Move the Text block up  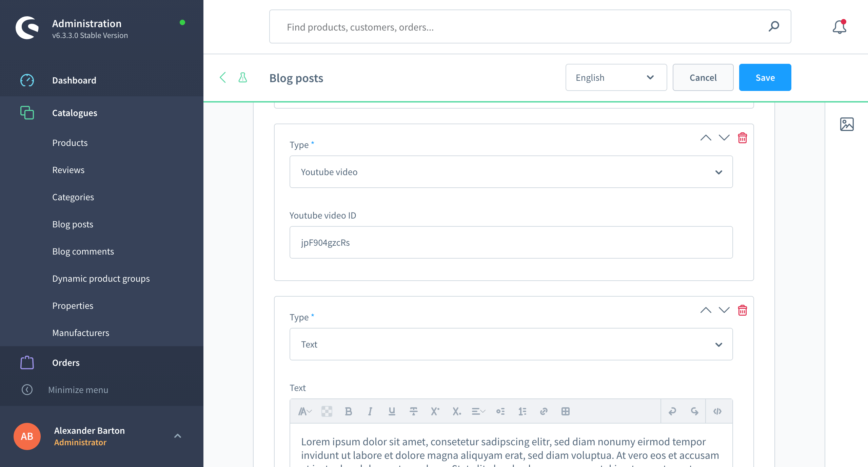pos(706,310)
